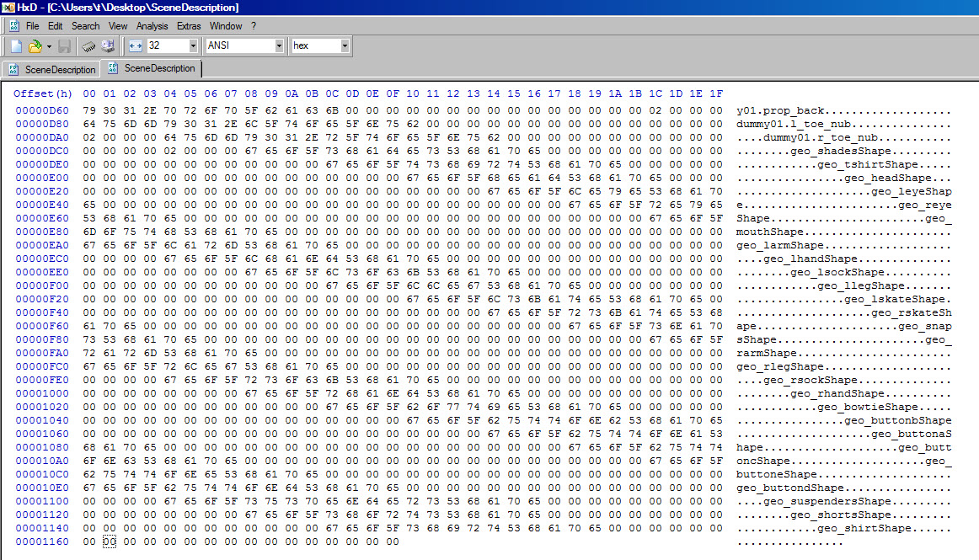This screenshot has width=979, height=560.
Task: Click decoded text mouthShape
Action: pyautogui.click(x=770, y=232)
